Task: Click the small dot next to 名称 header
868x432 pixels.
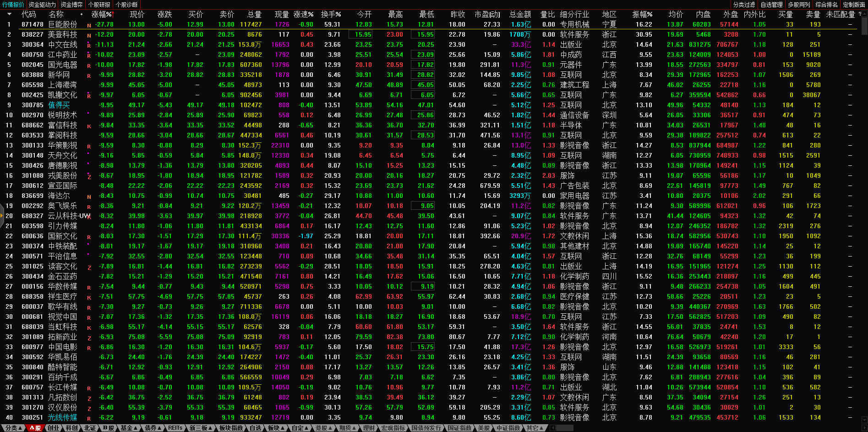Action: coord(82,15)
